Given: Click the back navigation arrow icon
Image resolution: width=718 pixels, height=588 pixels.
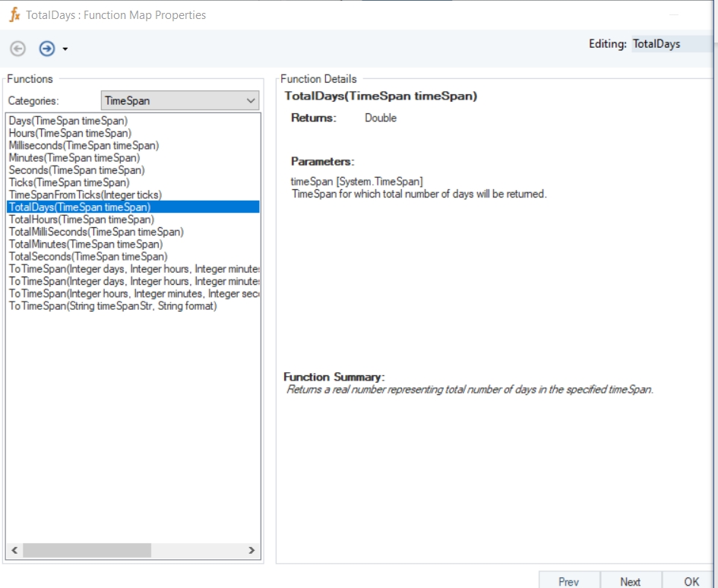Looking at the screenshot, I should tap(17, 49).
